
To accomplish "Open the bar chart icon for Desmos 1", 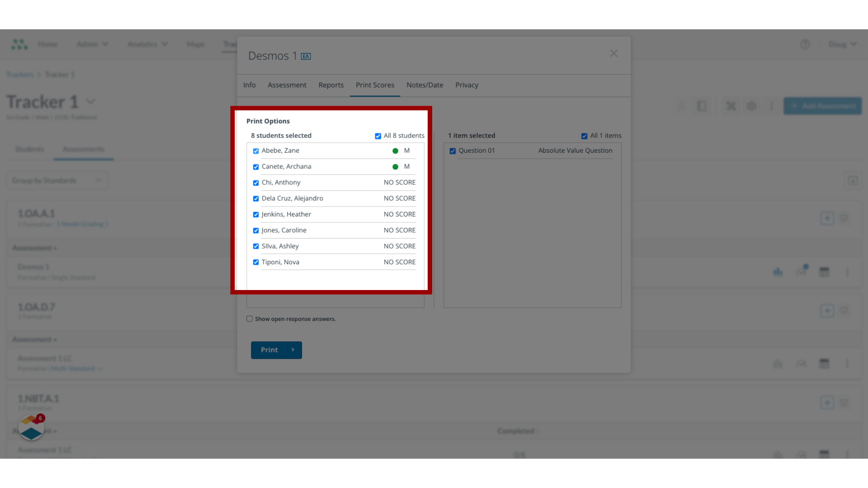I will click(x=778, y=272).
